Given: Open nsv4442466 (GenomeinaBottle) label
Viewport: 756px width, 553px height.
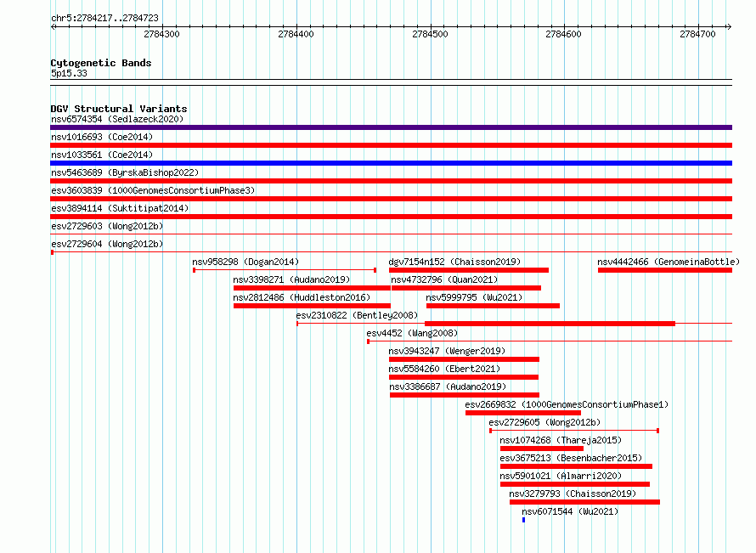Looking at the screenshot, I should [669, 262].
